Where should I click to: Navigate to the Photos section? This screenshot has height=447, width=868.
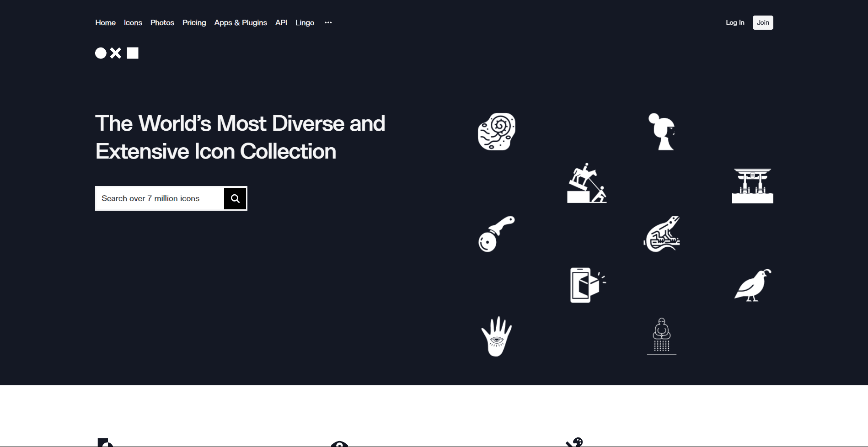[x=162, y=22]
